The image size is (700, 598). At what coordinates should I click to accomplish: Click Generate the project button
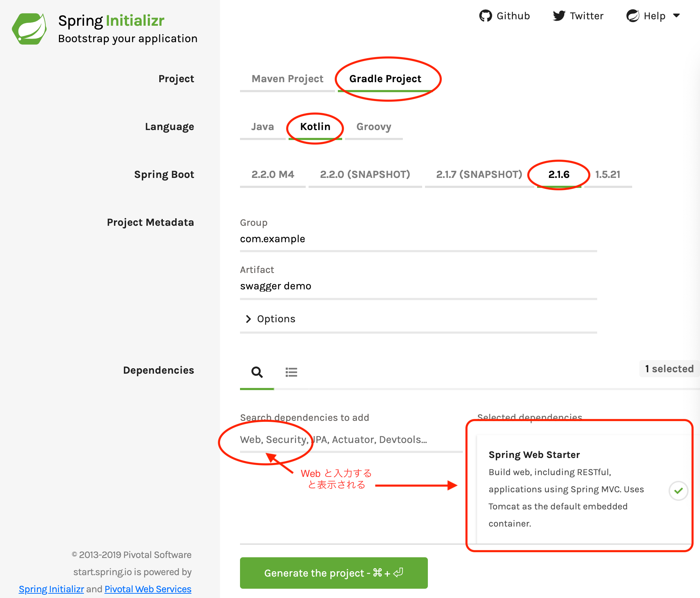[334, 573]
